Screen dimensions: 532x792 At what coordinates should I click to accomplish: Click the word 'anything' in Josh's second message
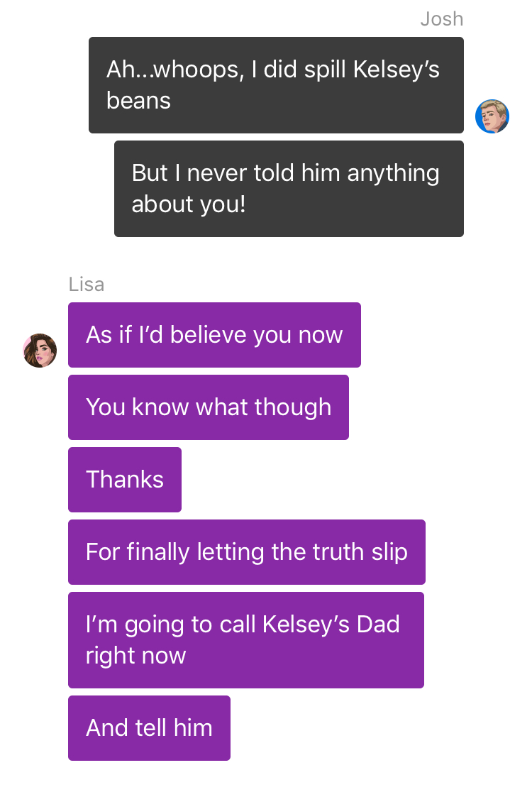(393, 174)
